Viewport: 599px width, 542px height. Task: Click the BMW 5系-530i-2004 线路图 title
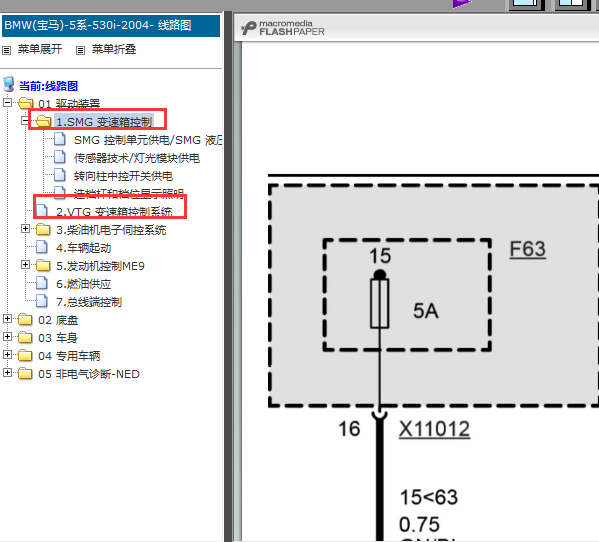coord(98,26)
